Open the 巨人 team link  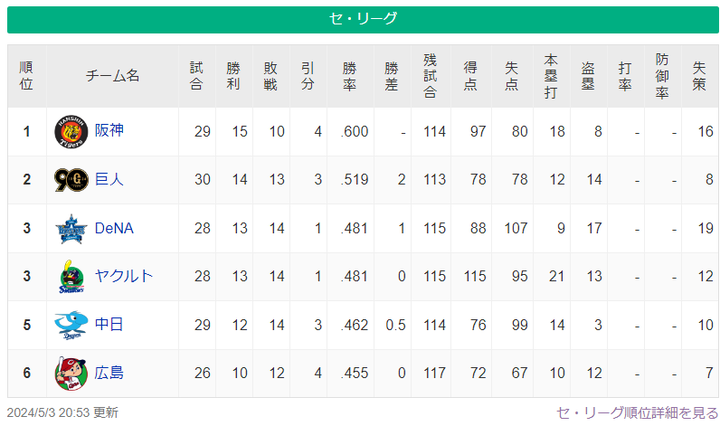(109, 179)
